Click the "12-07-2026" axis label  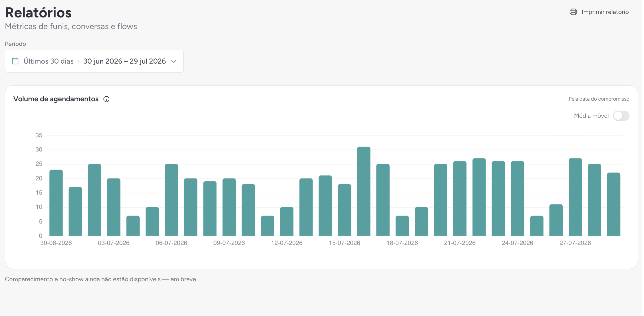click(287, 243)
